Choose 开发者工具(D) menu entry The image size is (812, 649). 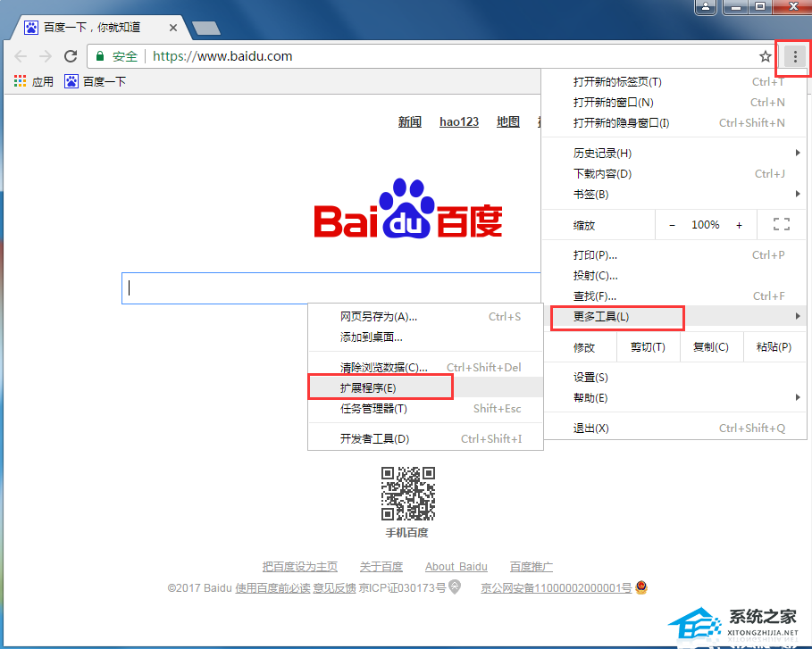click(x=374, y=438)
